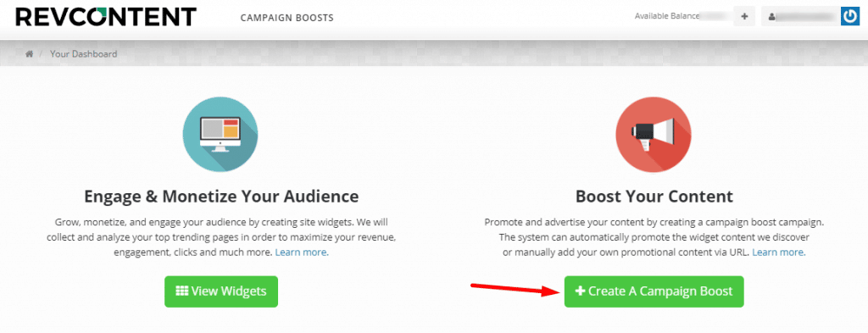Viewport: 868px width, 333px height.
Task: Click the Your Dashboard breadcrumb
Action: (84, 53)
